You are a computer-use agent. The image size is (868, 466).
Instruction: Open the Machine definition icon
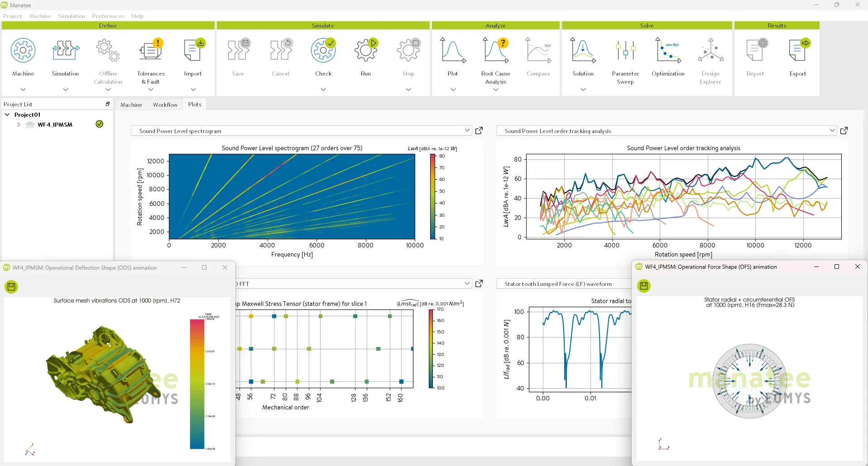[23, 50]
